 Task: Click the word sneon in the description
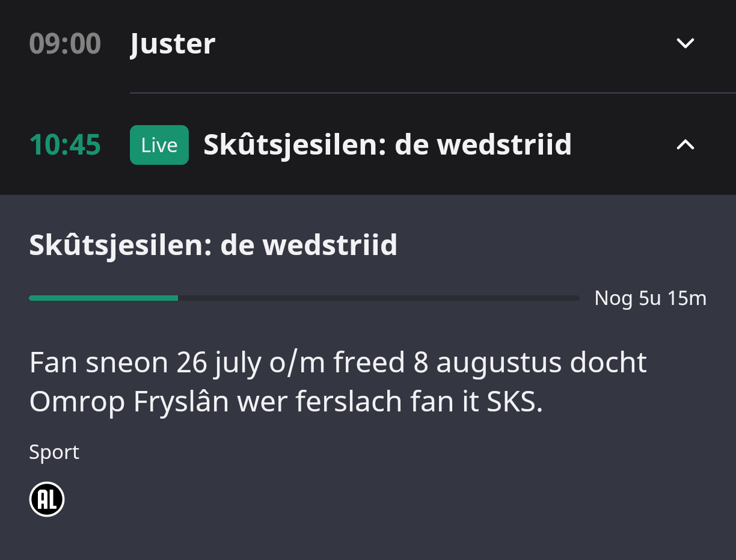127,363
